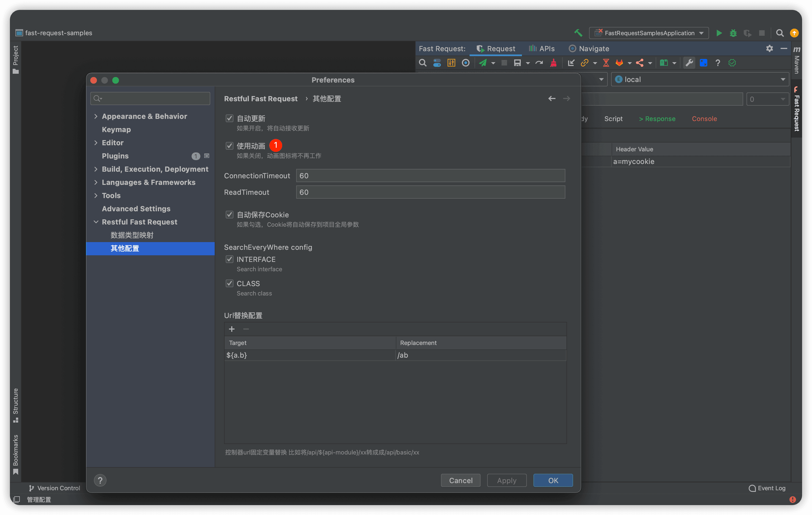Select the wrench settings icon in the toolbar
This screenshot has height=515, width=812.
689,63
